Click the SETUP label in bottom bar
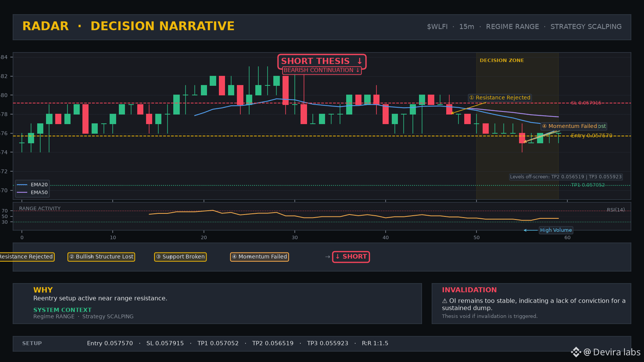The width and height of the screenshot is (644, 362). point(32,343)
